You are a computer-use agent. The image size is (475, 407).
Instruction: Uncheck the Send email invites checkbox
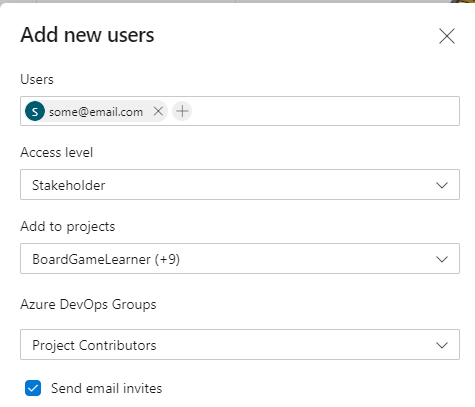coord(33,388)
